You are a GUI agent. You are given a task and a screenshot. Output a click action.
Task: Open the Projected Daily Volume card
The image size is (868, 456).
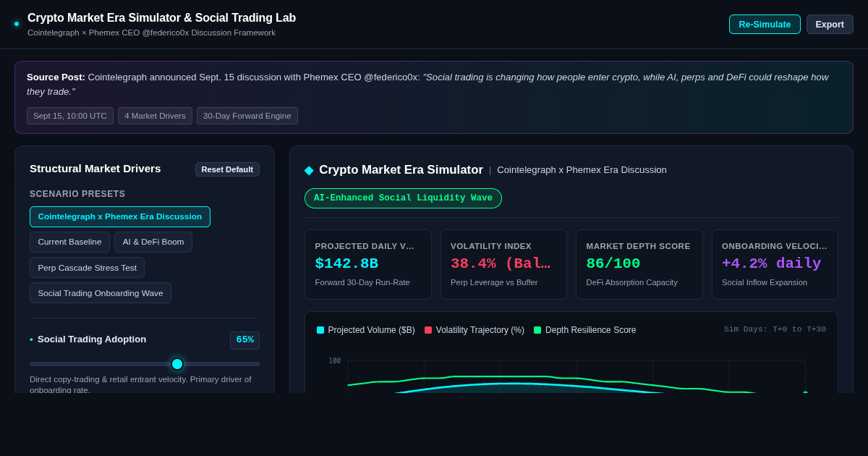pos(367,264)
